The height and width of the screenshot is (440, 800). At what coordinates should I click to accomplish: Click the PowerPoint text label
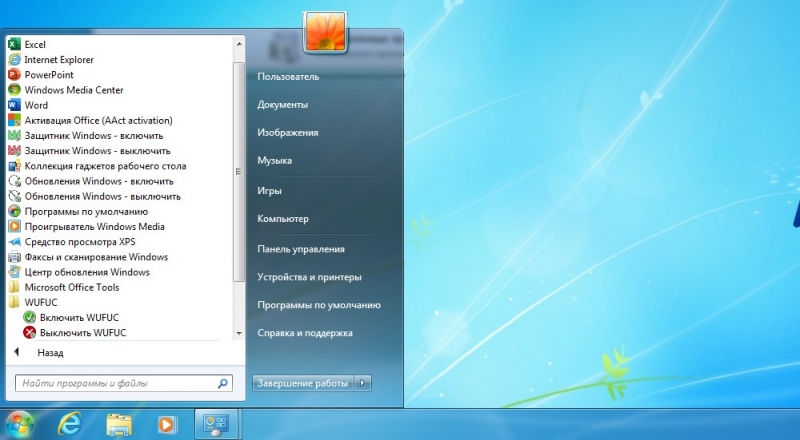point(49,75)
